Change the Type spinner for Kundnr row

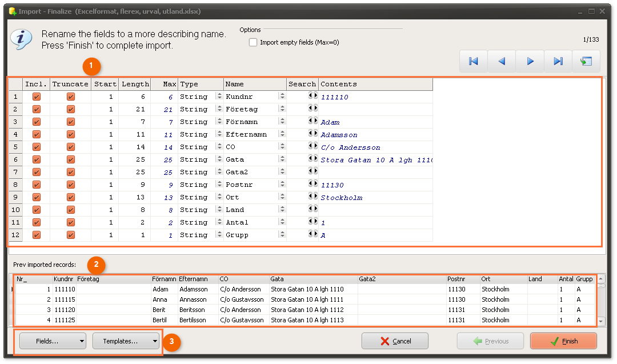219,96
